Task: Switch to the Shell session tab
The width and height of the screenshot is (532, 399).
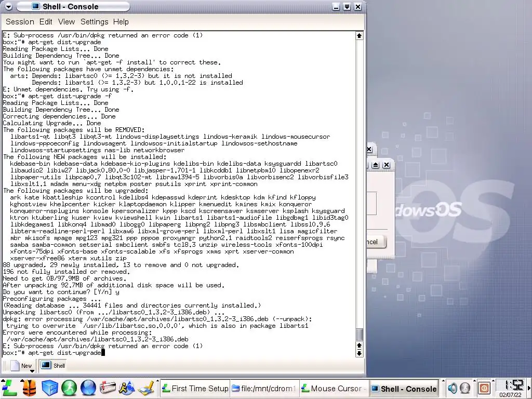Action: pyautogui.click(x=53, y=366)
